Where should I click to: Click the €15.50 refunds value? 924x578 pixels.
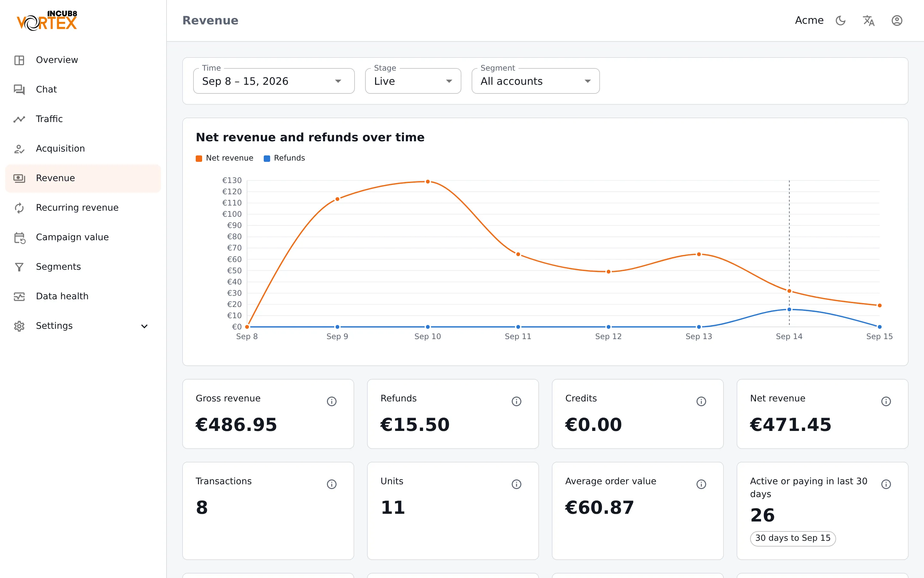point(415,425)
